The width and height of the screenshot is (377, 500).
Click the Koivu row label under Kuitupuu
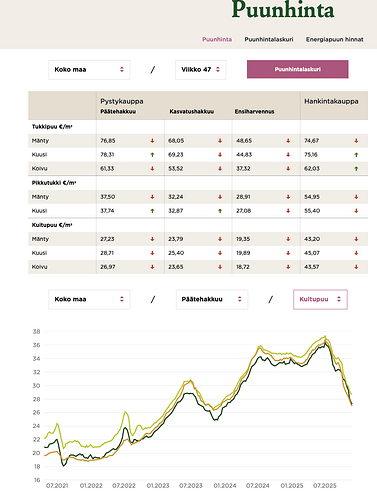39,267
